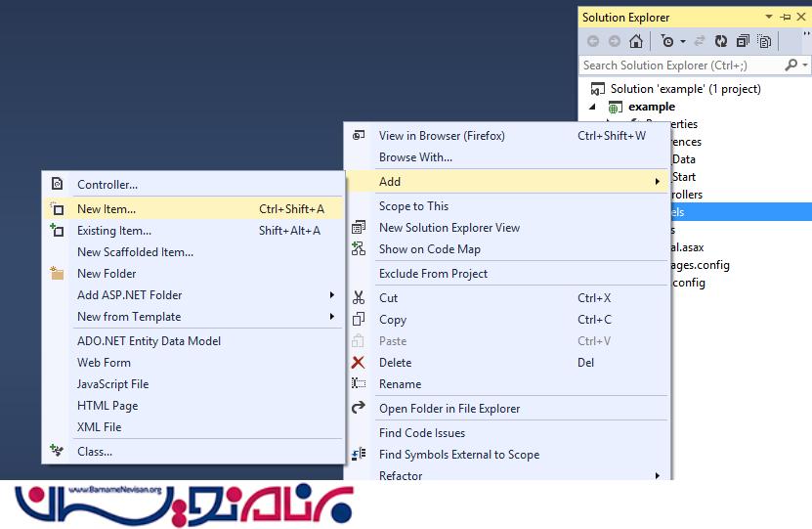This screenshot has width=812, height=529.
Task: Open the Pending Changes Filter clock icon
Action: pyautogui.click(x=667, y=41)
